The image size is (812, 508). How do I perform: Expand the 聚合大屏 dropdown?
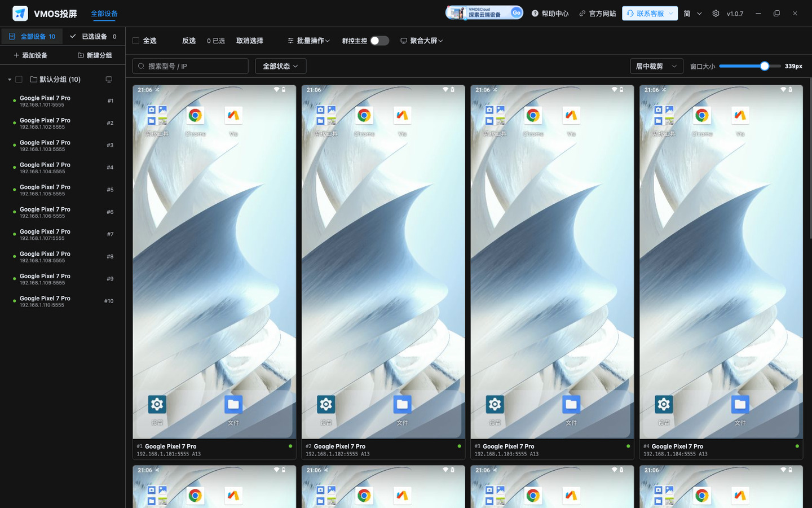(422, 41)
